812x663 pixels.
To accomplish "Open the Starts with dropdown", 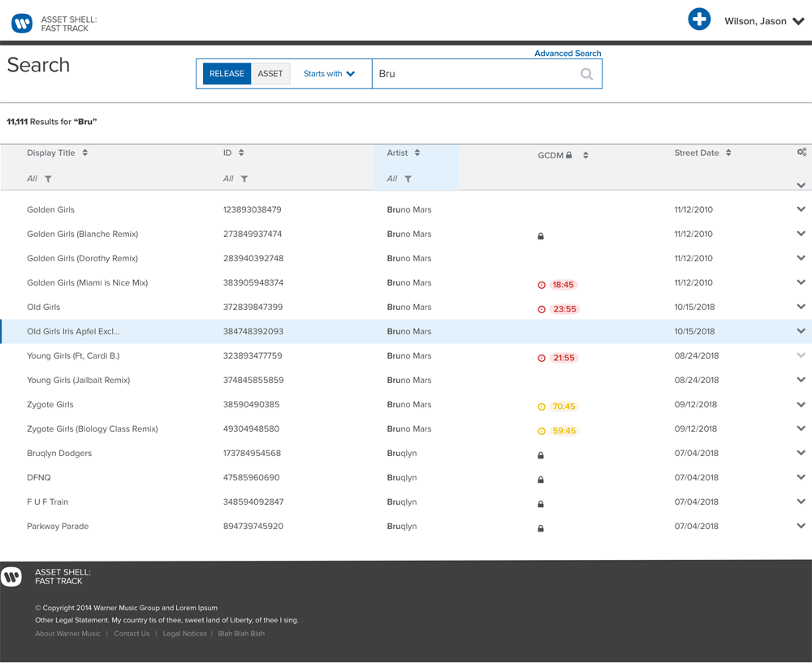I will [x=328, y=74].
